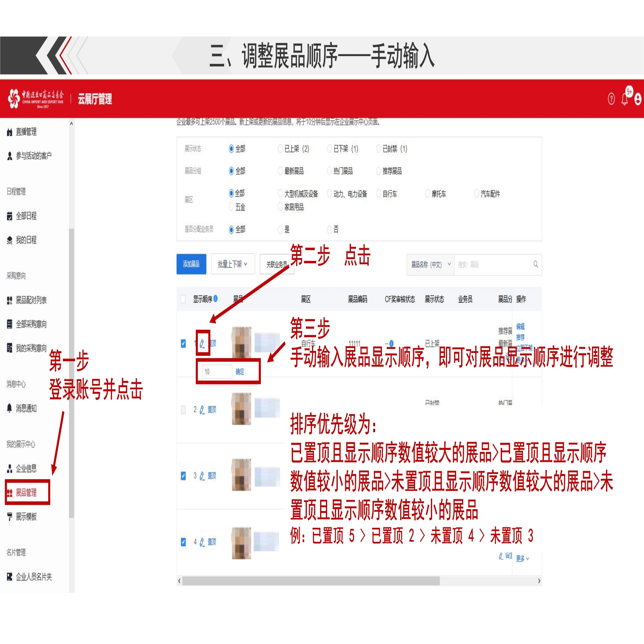
Task: Click the 全部日程 calendar icon
Action: 10,216
